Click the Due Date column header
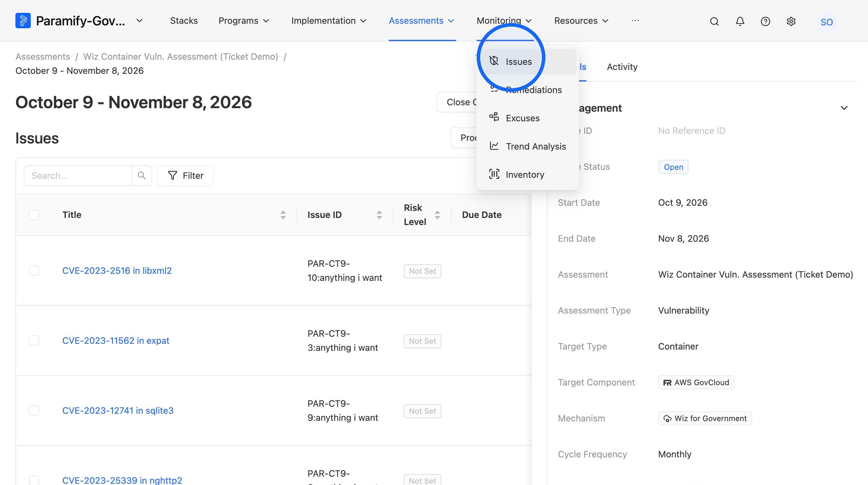 click(482, 215)
